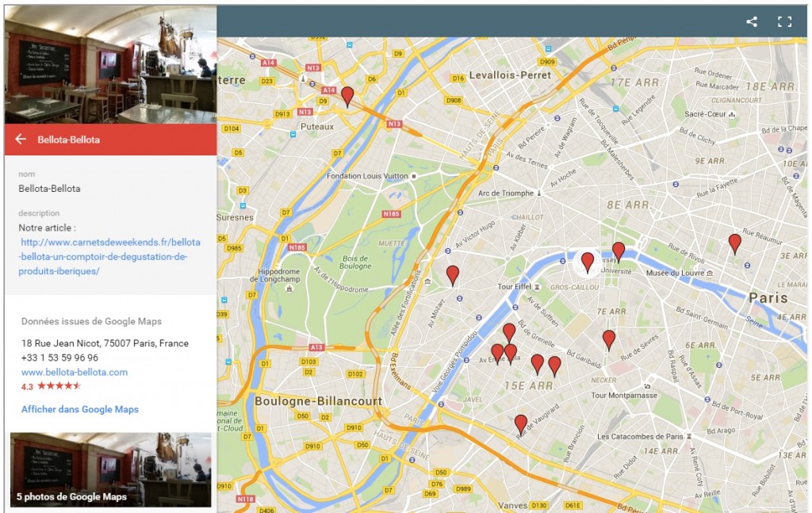Click the Les Catacombes de Paris icon

pos(689,436)
